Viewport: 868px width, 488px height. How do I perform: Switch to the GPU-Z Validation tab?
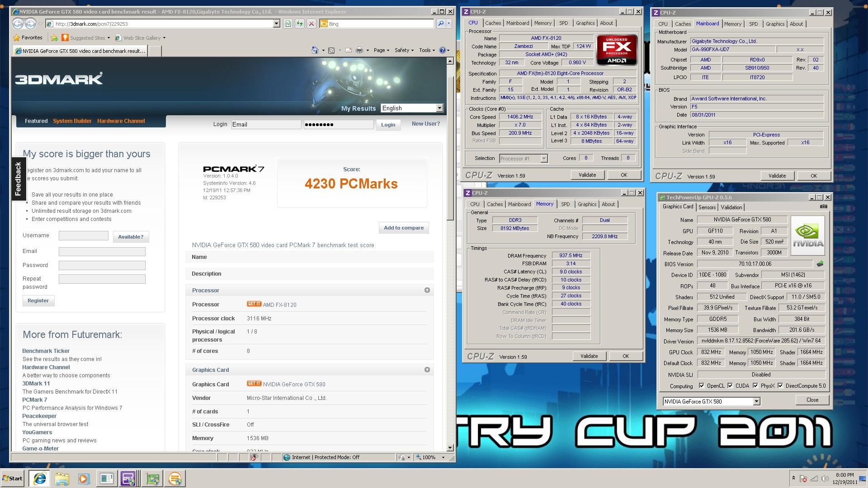pyautogui.click(x=731, y=207)
